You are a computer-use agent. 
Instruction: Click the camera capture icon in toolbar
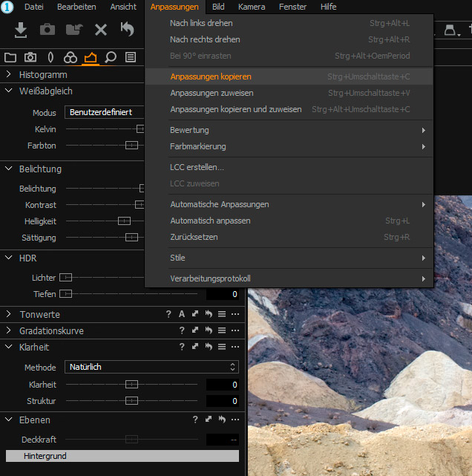47,30
